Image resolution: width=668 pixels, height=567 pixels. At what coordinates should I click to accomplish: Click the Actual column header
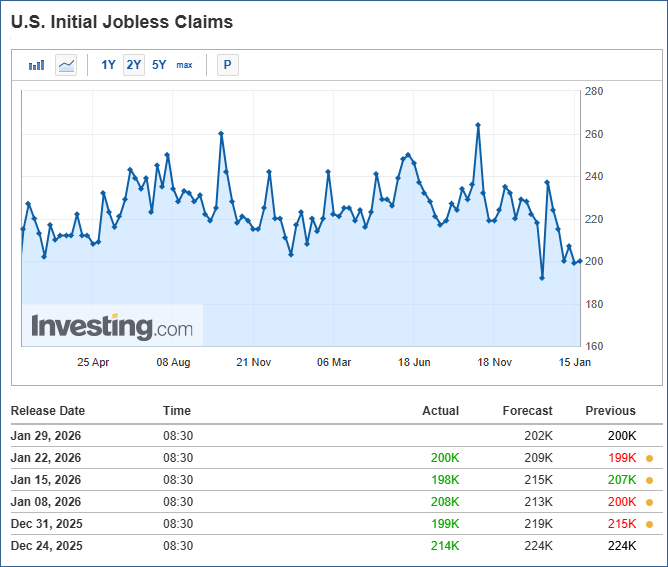(441, 411)
